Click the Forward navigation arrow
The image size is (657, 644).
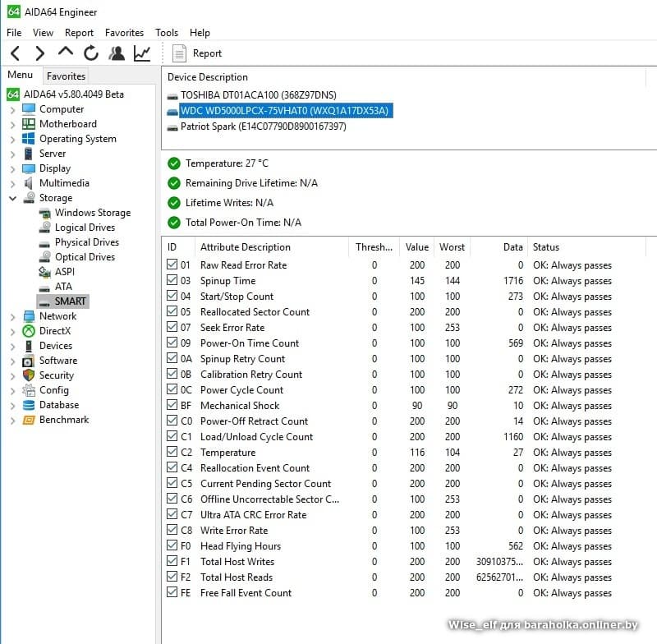[40, 53]
